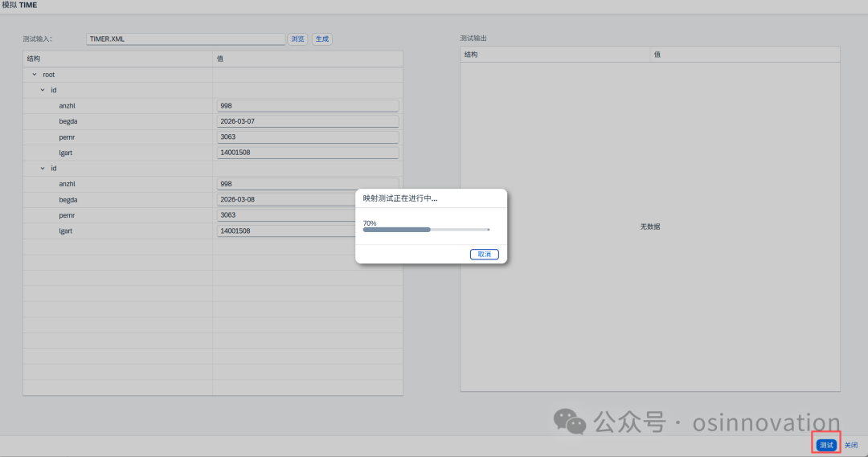Edit first pernr value 3063

[307, 137]
